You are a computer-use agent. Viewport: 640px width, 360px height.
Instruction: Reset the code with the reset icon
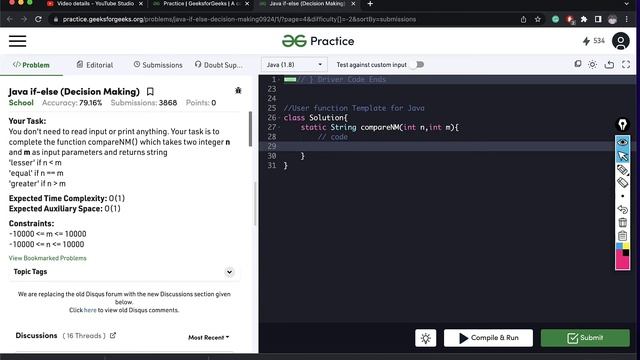pos(609,64)
